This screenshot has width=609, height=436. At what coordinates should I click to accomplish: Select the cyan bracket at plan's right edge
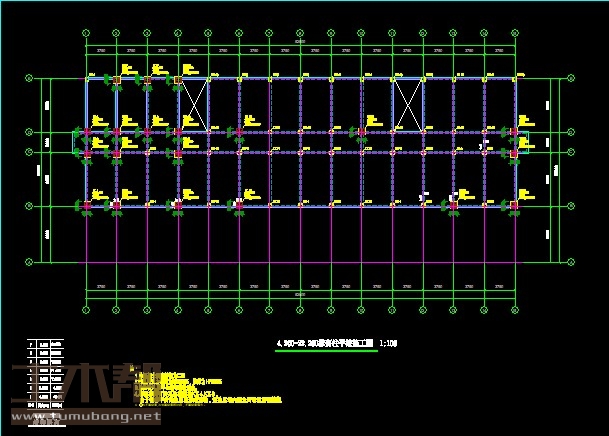pyautogui.click(x=526, y=140)
